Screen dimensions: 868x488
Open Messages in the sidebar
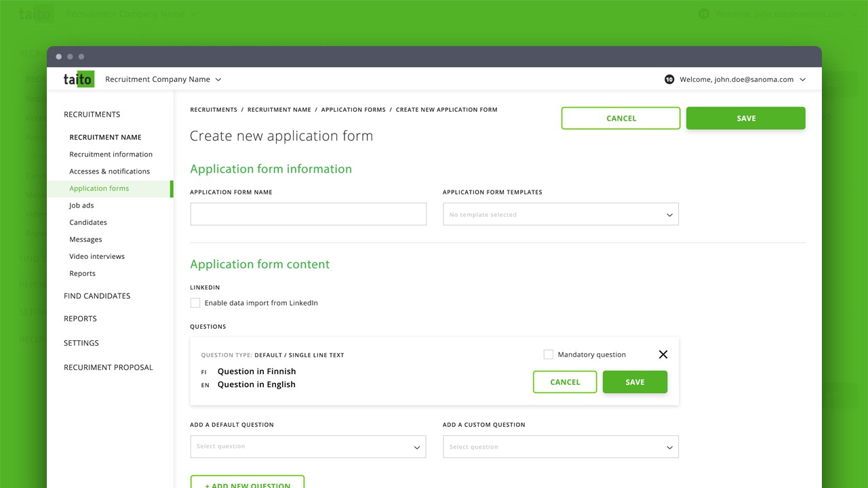(85, 239)
